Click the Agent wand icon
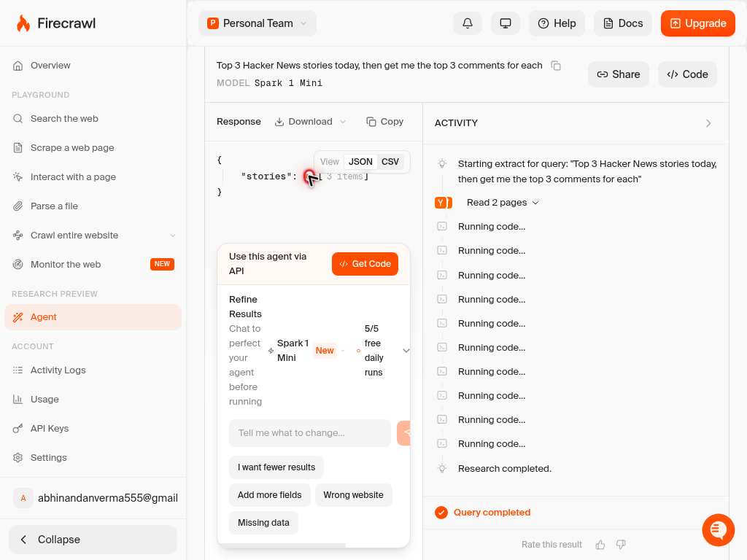The image size is (747, 560). coord(18,317)
